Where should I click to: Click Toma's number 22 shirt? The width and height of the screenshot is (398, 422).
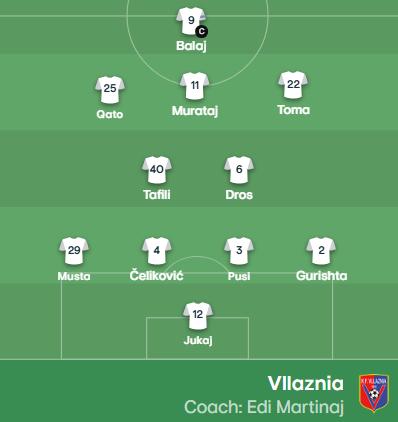[293, 85]
